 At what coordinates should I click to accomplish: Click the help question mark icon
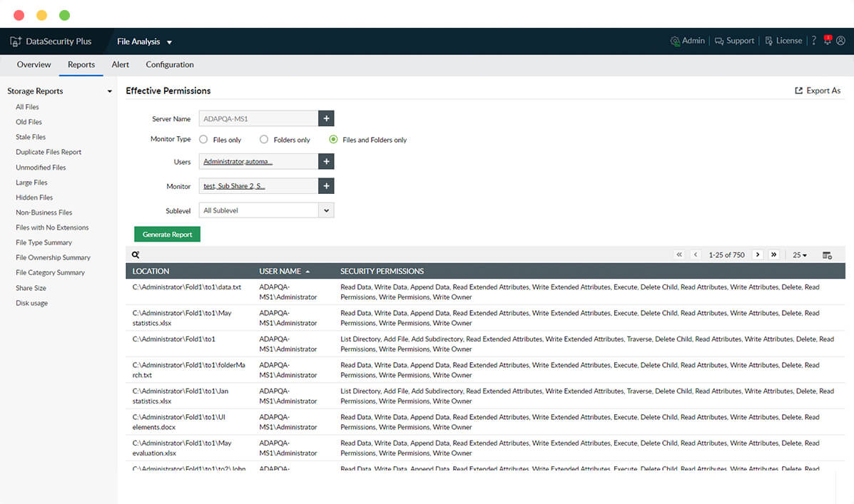coord(813,41)
